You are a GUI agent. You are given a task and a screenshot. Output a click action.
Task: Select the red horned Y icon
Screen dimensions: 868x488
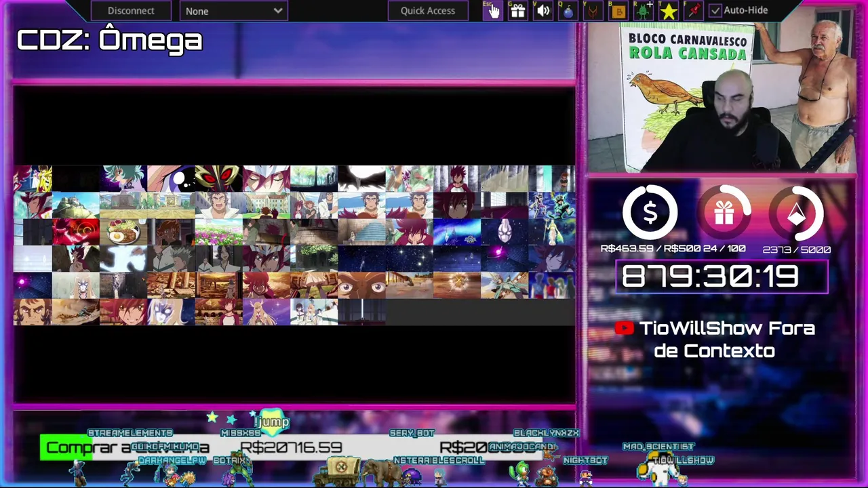click(x=593, y=10)
